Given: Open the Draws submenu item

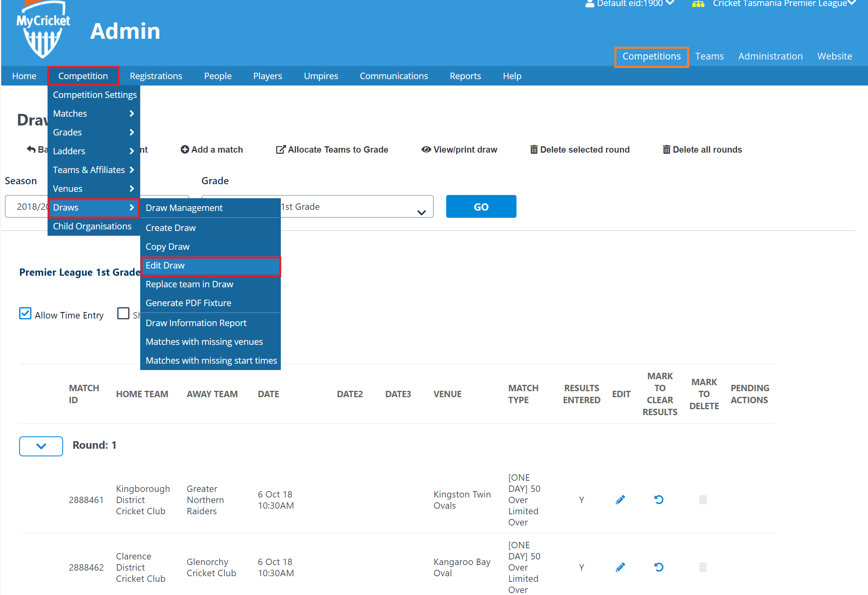Looking at the screenshot, I should coord(93,207).
